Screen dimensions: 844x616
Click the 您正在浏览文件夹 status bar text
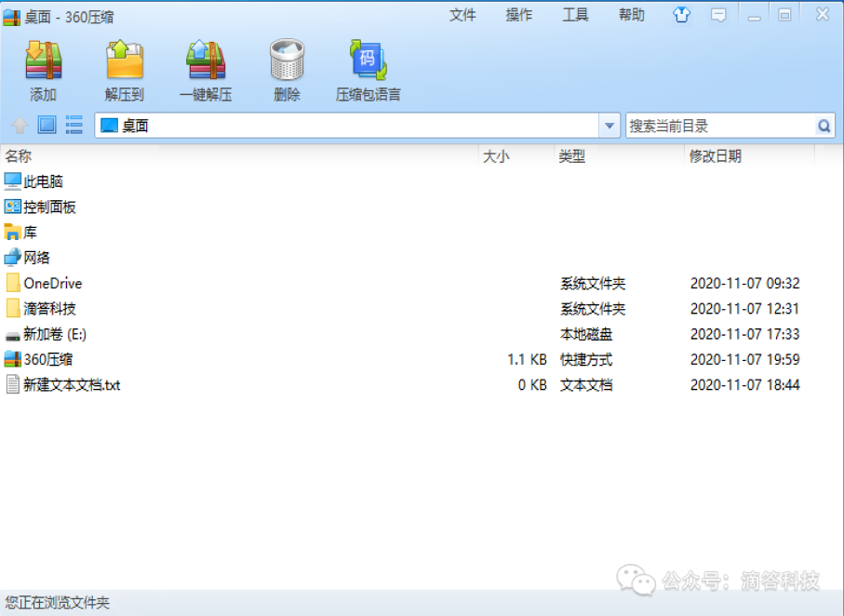(57, 603)
